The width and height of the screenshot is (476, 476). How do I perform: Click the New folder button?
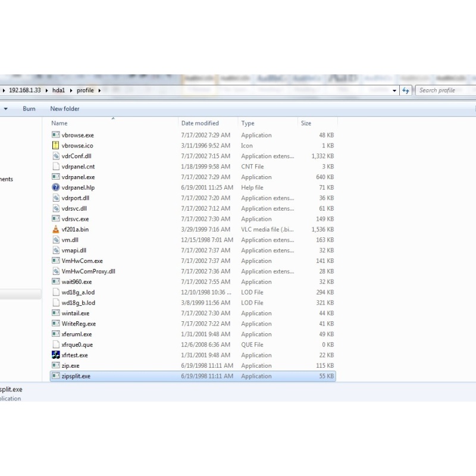(65, 109)
